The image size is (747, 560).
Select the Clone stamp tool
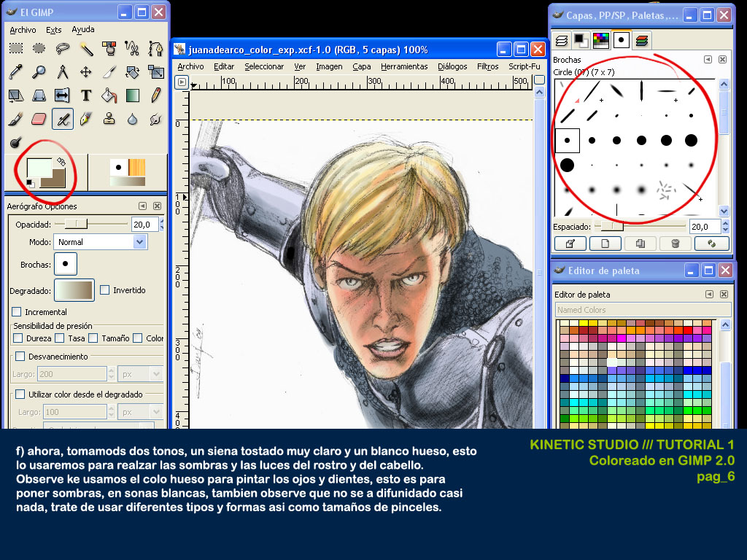[109, 119]
